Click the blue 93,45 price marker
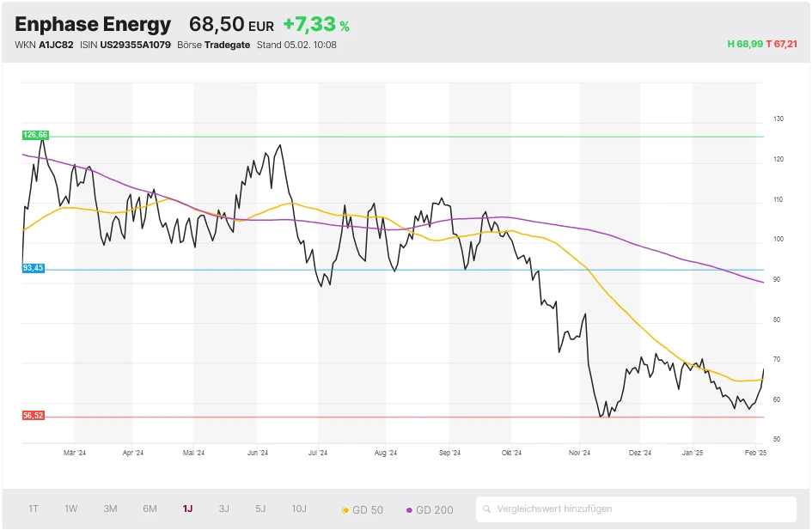Viewport: 812px width, 530px height. click(x=34, y=269)
